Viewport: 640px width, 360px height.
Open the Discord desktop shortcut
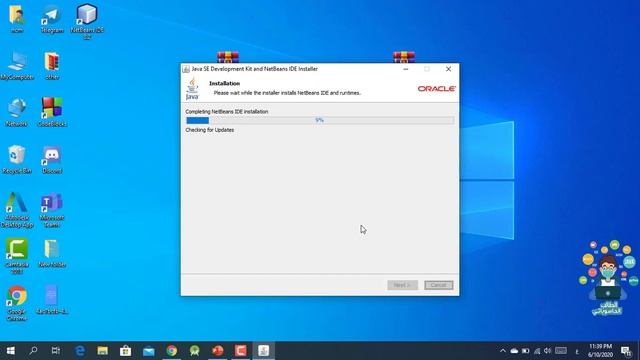52,160
